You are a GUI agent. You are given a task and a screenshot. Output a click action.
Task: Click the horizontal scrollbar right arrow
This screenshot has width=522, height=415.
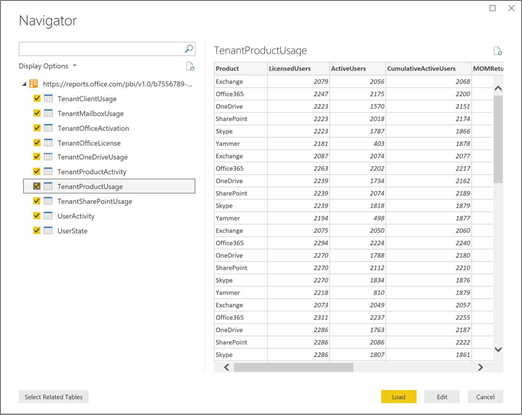[480, 367]
